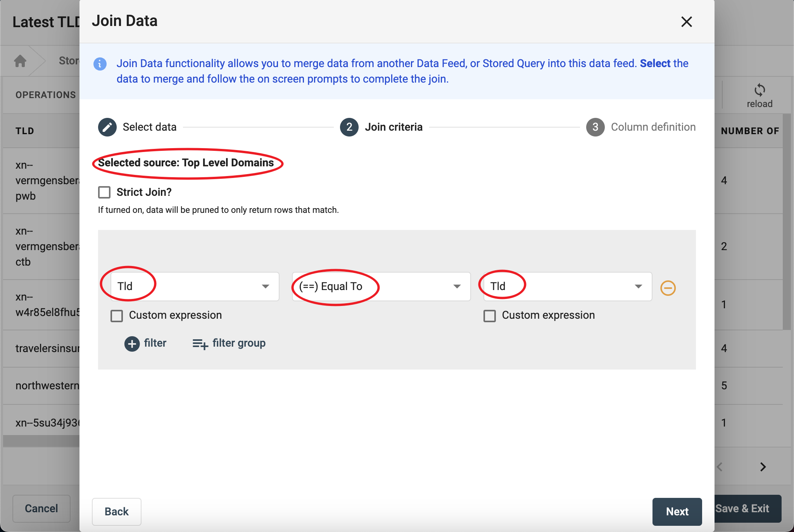Tick the right Custom expression checkbox
794x532 pixels.
coord(490,316)
